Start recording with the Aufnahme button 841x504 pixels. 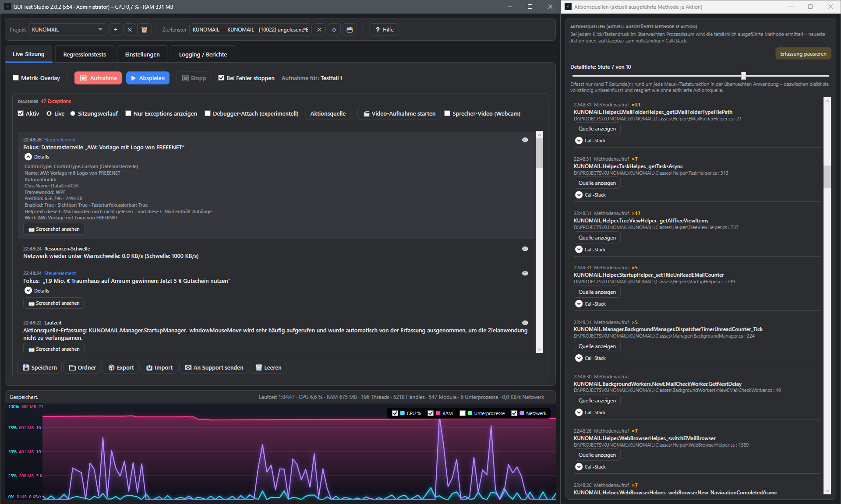tap(98, 78)
